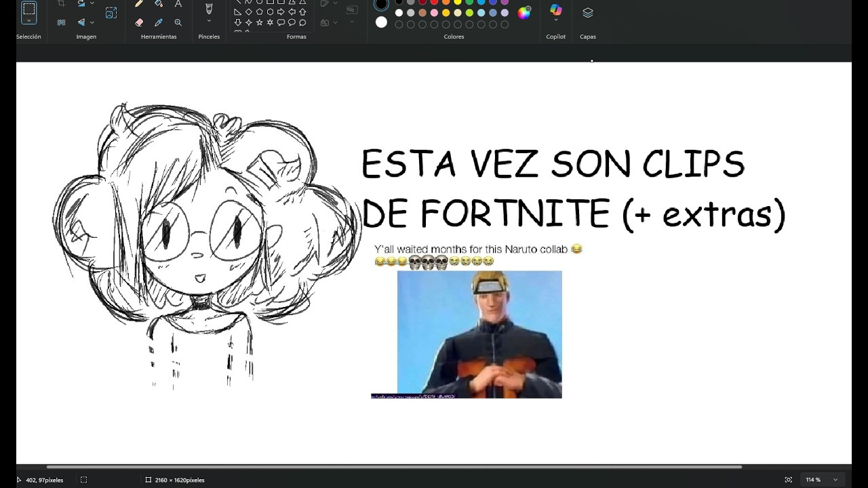Select the color picker eyedropper tool
Image resolution: width=868 pixels, height=488 pixels.
pos(159,22)
